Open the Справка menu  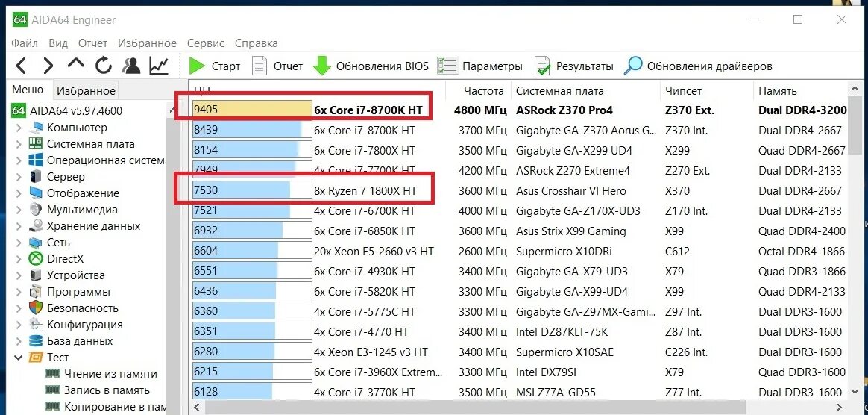click(257, 43)
